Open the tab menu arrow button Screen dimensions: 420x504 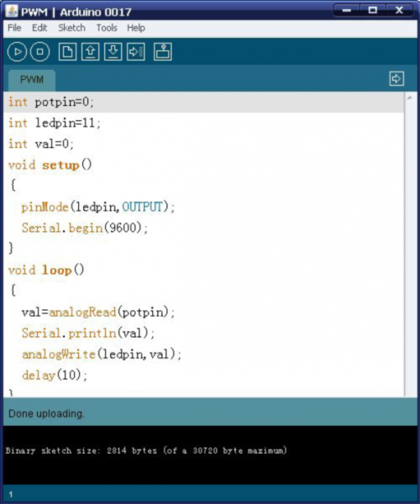(x=396, y=79)
